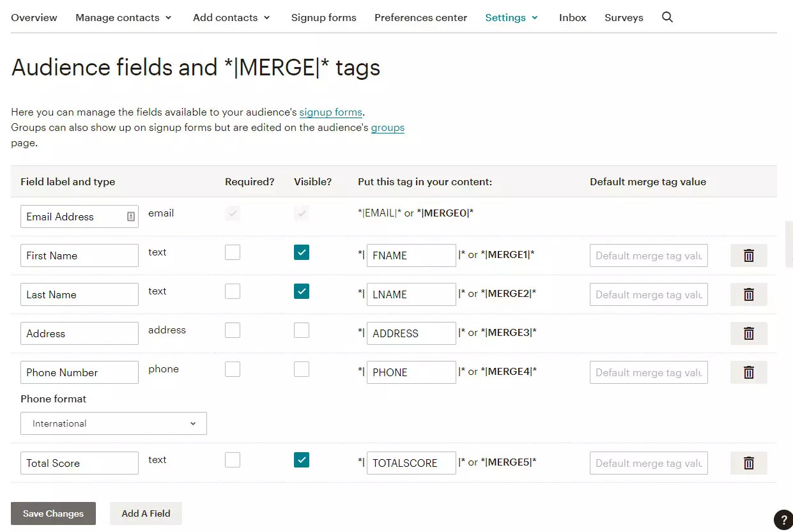This screenshot has width=793, height=532.
Task: Click the Email Address label field
Action: [79, 217]
